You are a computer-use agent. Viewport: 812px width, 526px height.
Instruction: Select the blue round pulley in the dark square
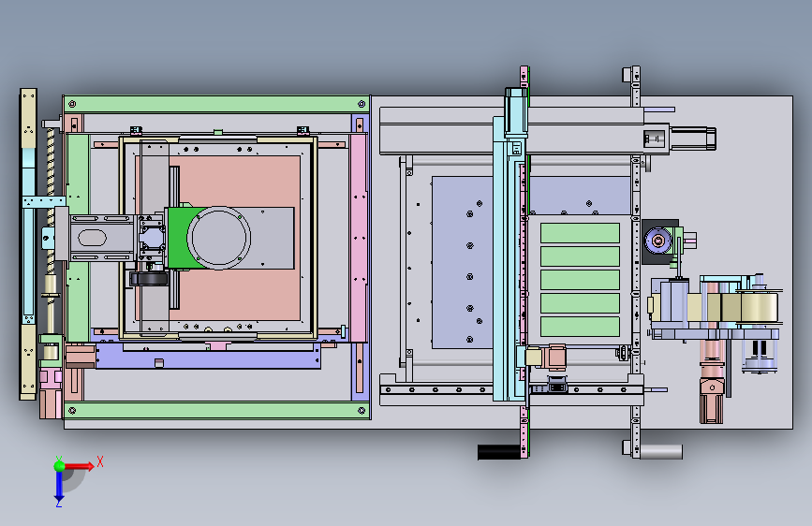658,241
